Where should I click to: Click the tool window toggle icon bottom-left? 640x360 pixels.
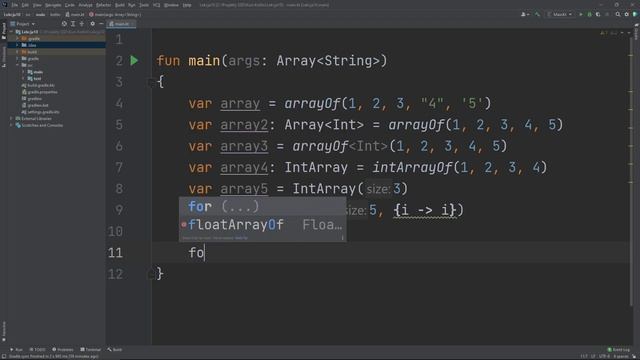click(3, 356)
